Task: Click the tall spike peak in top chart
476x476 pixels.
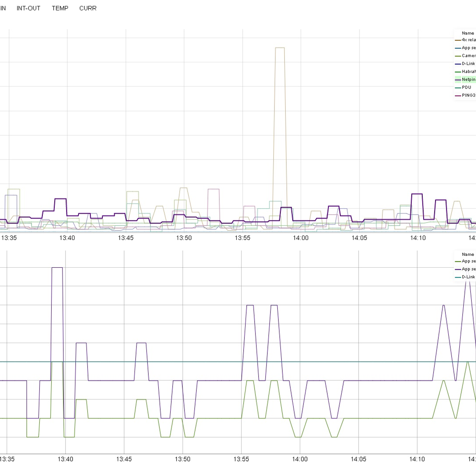Action: coord(280,48)
